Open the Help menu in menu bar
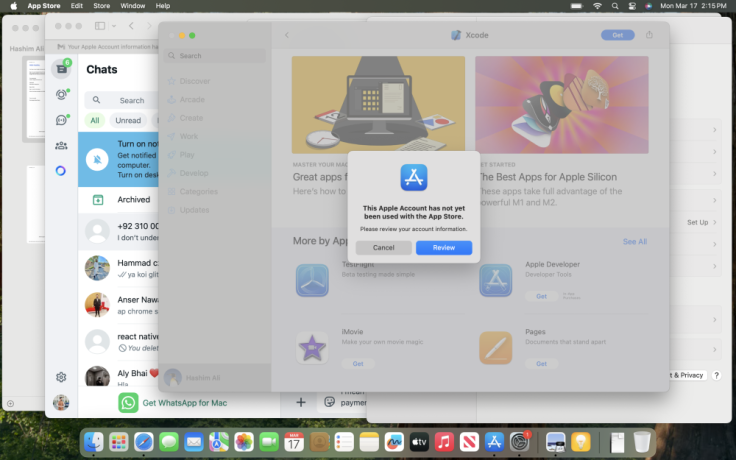 [x=162, y=6]
